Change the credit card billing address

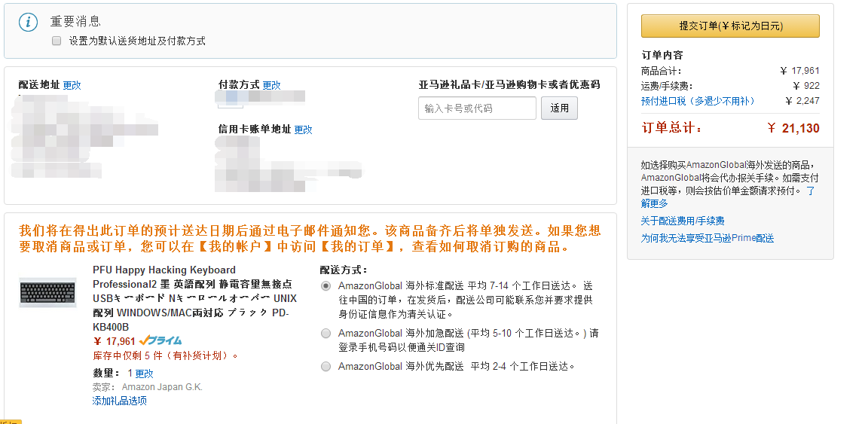point(304,129)
